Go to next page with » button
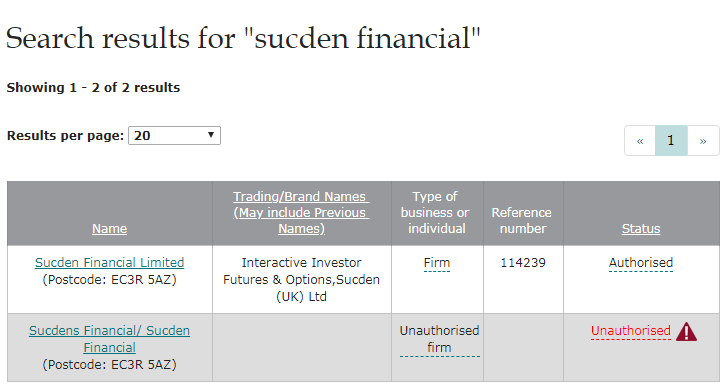The height and width of the screenshot is (389, 725). [703, 141]
